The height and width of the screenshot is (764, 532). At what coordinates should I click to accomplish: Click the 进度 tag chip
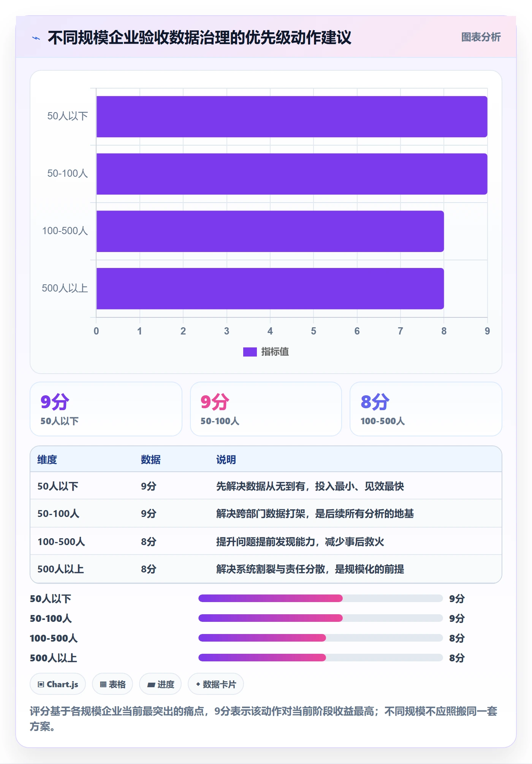(160, 684)
